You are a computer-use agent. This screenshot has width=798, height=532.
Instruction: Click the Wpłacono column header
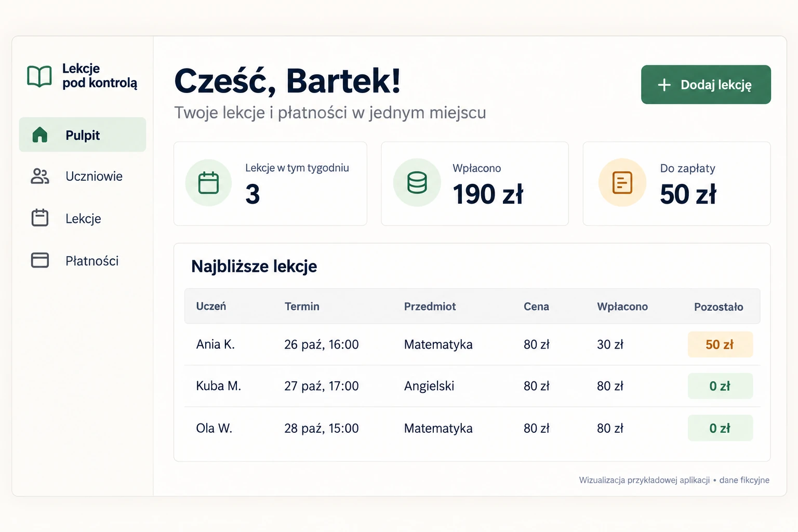(x=622, y=307)
